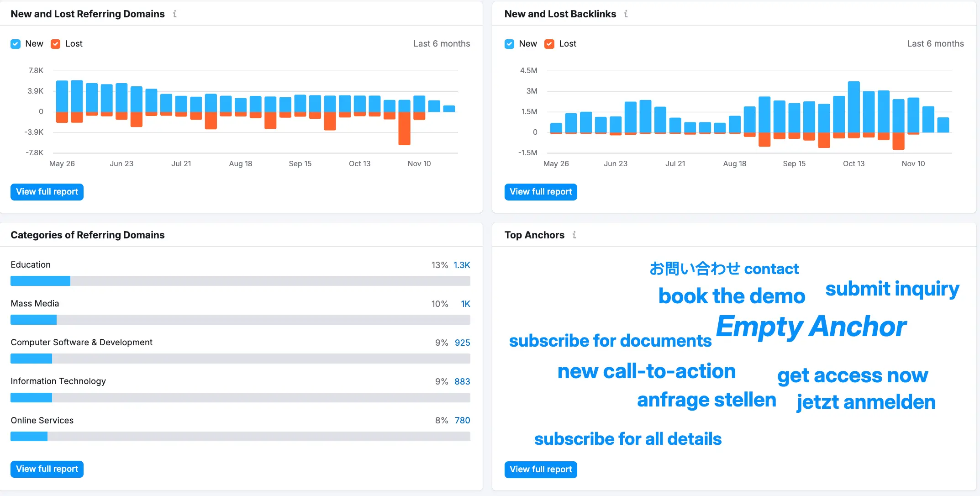Click info icon next to New and Lost Backlinks
This screenshot has width=980, height=496.
point(626,14)
